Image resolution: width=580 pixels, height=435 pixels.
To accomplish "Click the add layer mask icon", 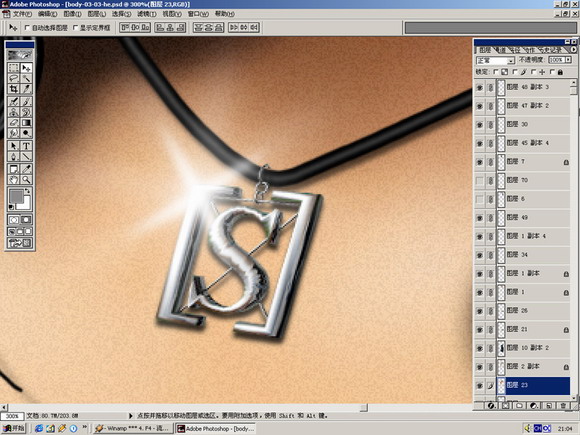I will tap(506, 405).
